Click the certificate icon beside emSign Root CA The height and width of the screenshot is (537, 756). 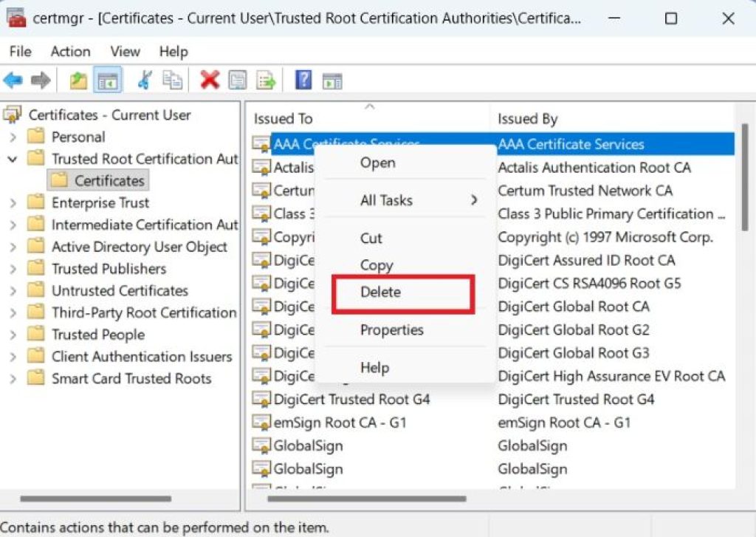coord(261,423)
